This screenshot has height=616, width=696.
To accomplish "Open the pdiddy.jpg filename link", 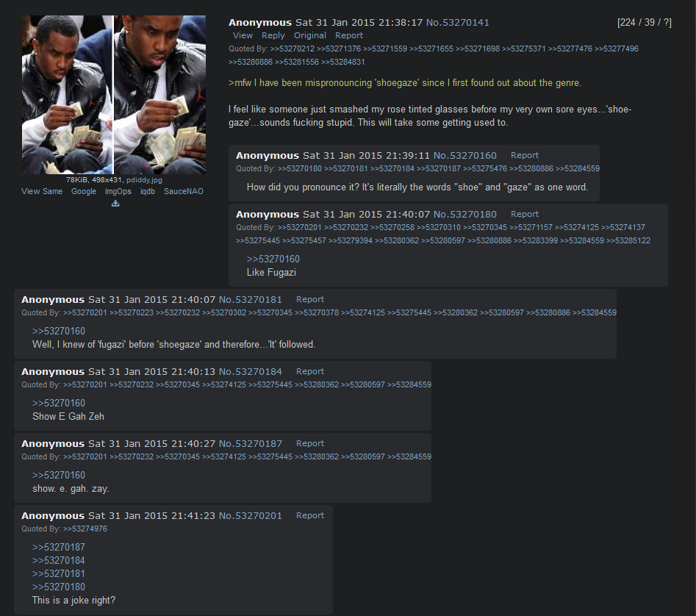I will 144,180.
